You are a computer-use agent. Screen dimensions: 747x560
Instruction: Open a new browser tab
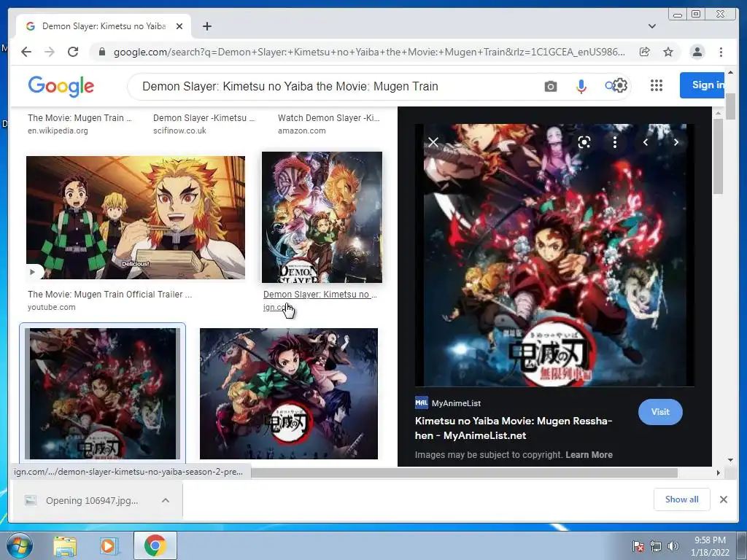[x=206, y=26]
